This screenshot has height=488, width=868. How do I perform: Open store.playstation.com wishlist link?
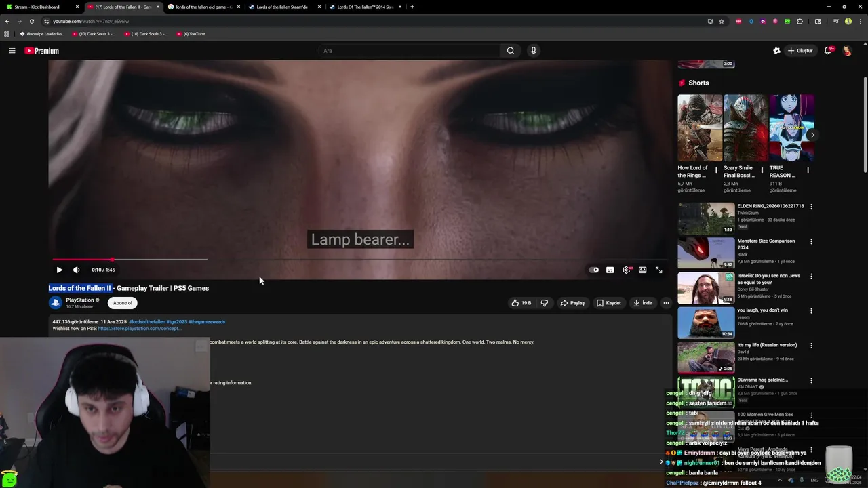pyautogui.click(x=139, y=329)
